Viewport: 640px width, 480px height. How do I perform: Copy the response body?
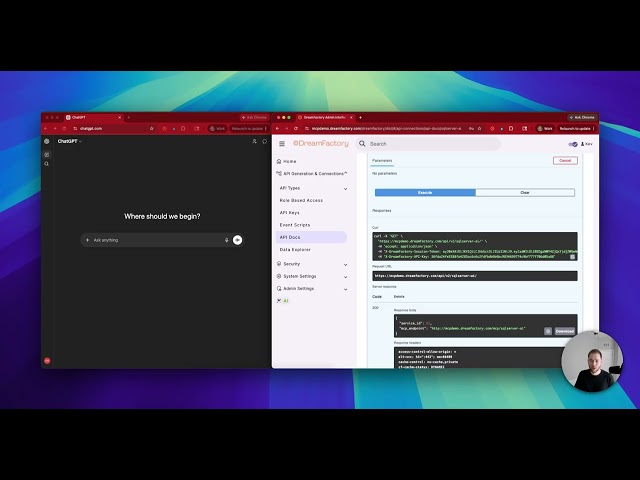[x=548, y=331]
